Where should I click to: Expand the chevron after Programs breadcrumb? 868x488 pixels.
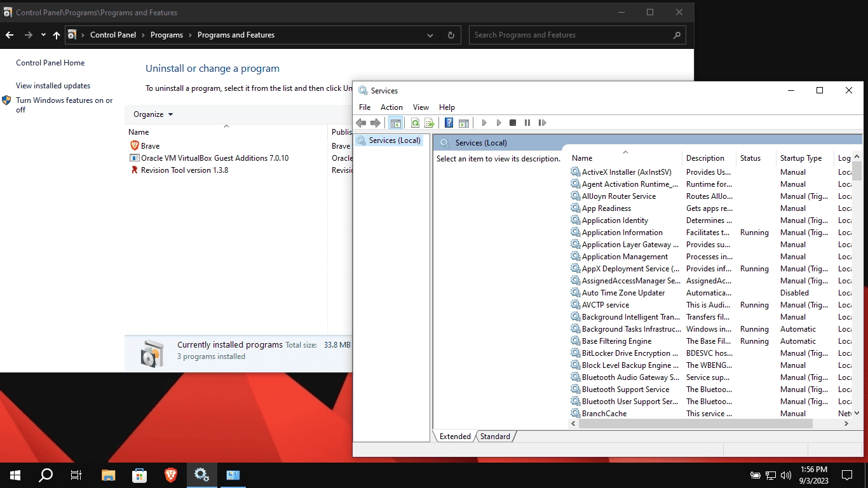[190, 35]
